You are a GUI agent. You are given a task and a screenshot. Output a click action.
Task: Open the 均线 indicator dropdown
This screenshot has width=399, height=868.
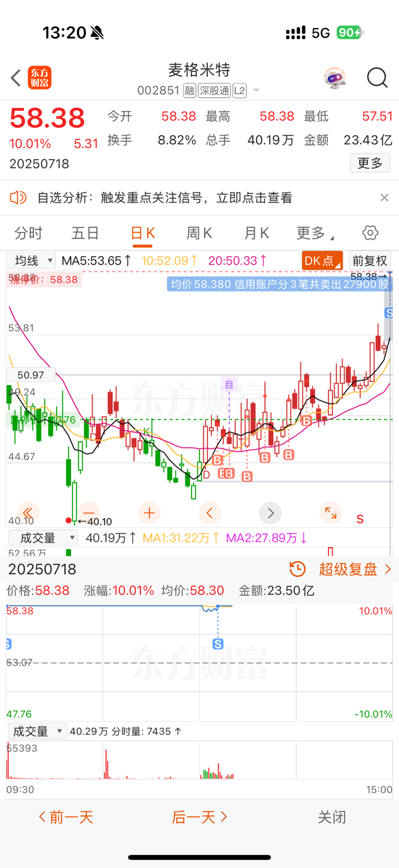[x=31, y=260]
